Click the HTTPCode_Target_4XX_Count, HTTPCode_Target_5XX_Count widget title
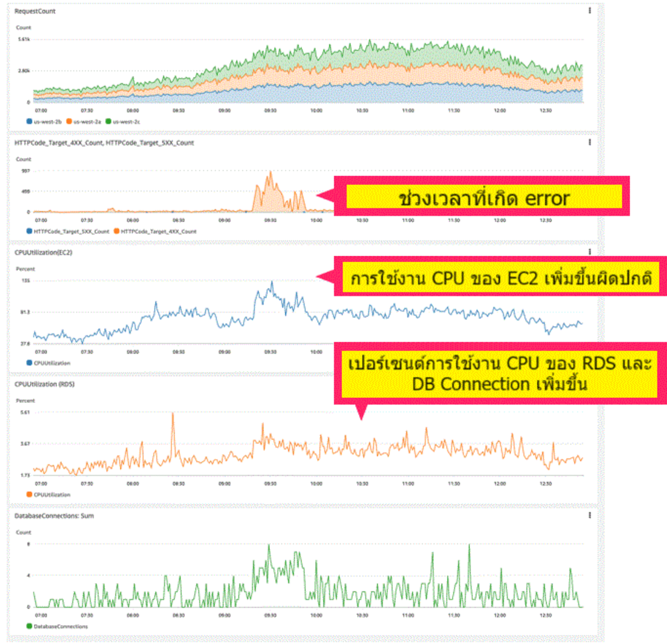The image size is (667, 644). click(104, 143)
